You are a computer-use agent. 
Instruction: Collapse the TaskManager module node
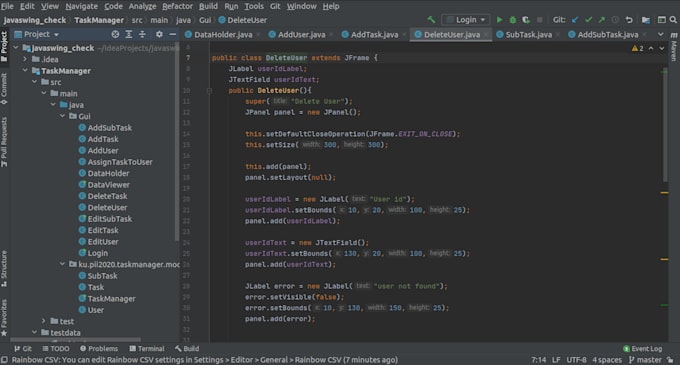(25, 70)
